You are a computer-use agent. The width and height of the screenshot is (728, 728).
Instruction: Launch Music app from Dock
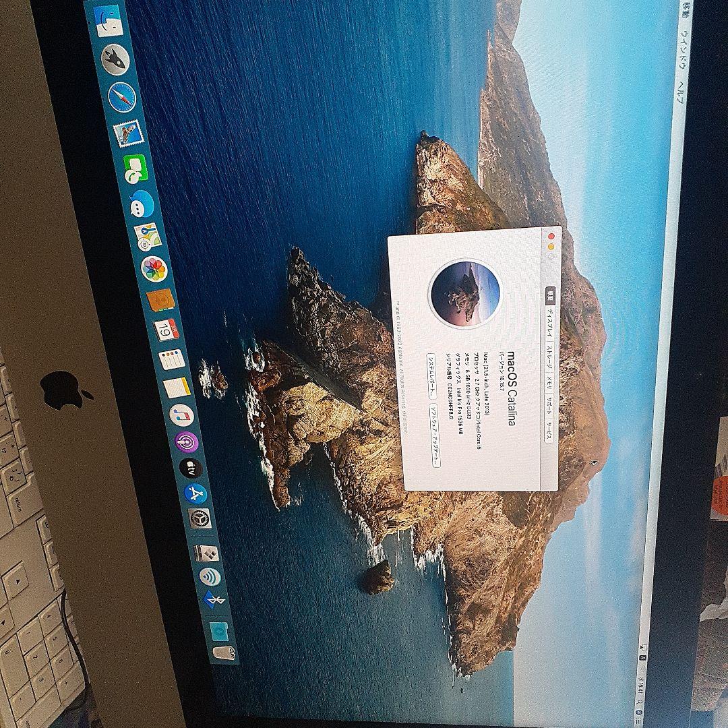click(181, 415)
